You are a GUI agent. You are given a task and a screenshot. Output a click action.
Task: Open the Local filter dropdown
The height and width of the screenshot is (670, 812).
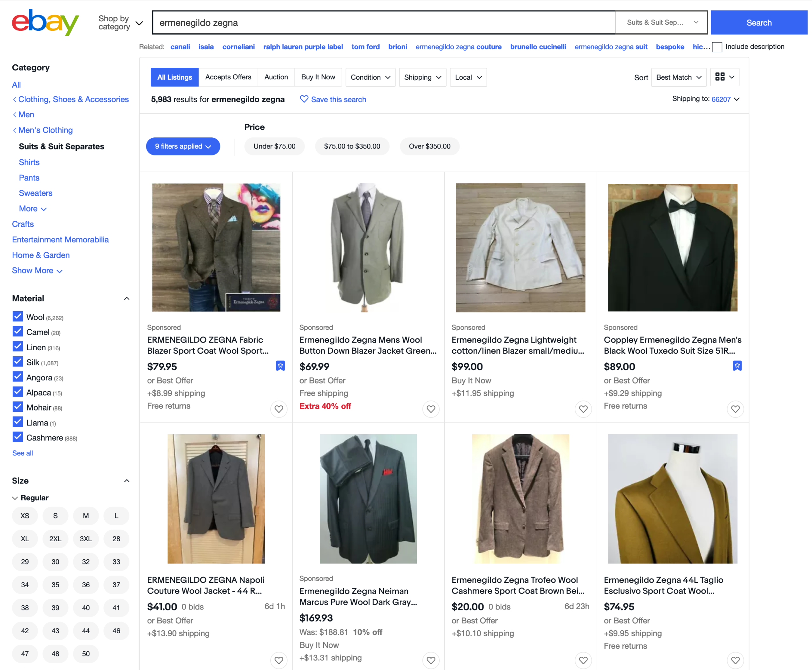pos(468,77)
